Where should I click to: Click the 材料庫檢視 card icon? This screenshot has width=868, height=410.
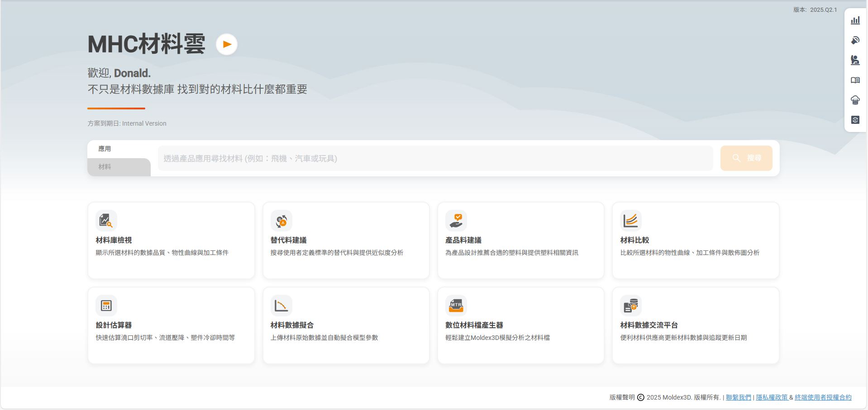click(106, 221)
